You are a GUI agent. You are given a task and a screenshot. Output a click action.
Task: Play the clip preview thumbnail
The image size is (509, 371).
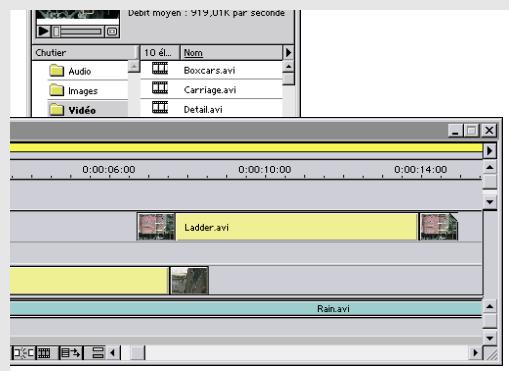click(x=43, y=32)
